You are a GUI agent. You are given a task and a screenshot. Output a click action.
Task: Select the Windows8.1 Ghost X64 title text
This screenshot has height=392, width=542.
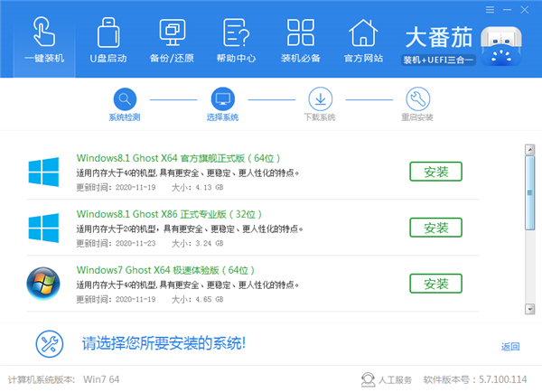tap(178, 158)
